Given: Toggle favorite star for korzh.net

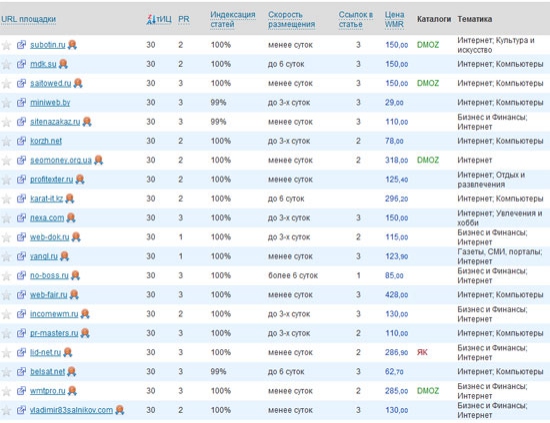Looking at the screenshot, I should (6, 141).
